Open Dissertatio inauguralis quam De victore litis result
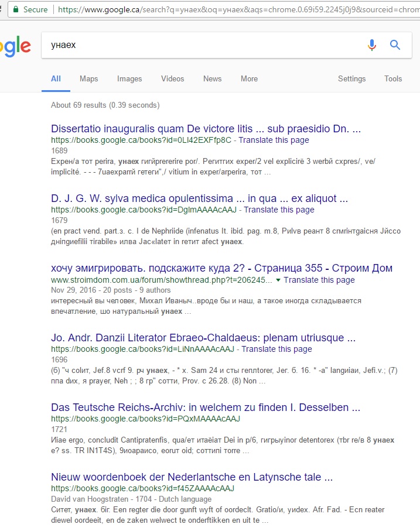This screenshot has width=420, height=531. pos(206,129)
